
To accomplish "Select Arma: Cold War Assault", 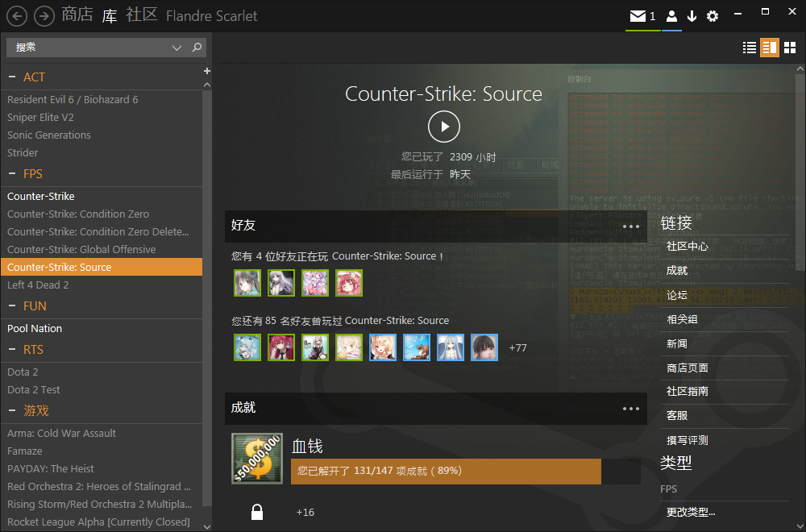I will (102, 434).
